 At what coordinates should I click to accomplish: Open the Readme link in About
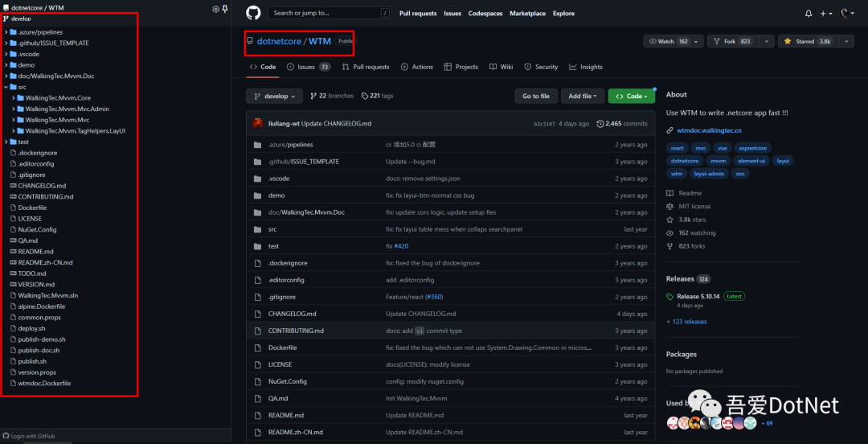pyautogui.click(x=690, y=194)
